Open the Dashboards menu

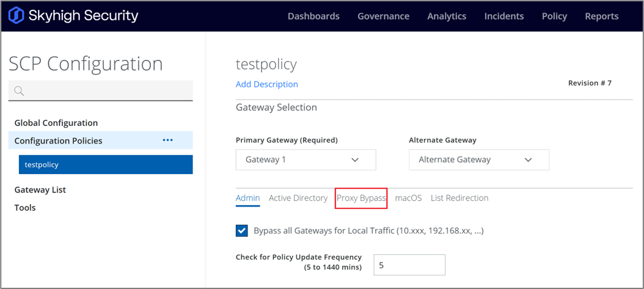coord(313,16)
